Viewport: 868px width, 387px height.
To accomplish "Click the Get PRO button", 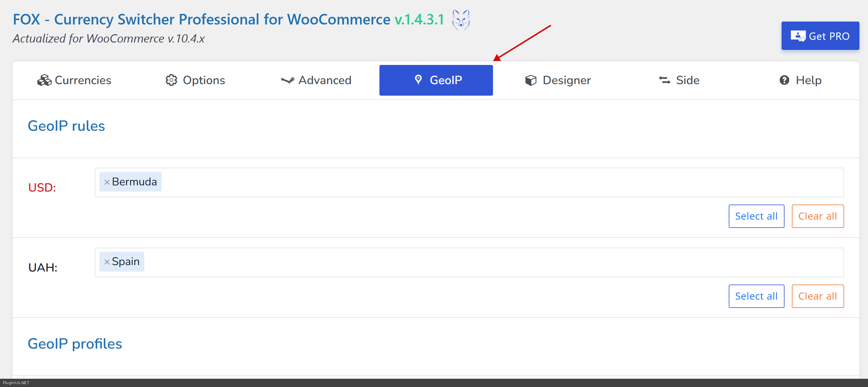I will tap(820, 36).
